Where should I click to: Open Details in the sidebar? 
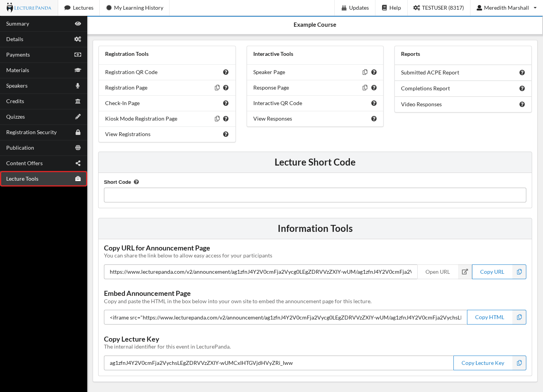coord(43,39)
